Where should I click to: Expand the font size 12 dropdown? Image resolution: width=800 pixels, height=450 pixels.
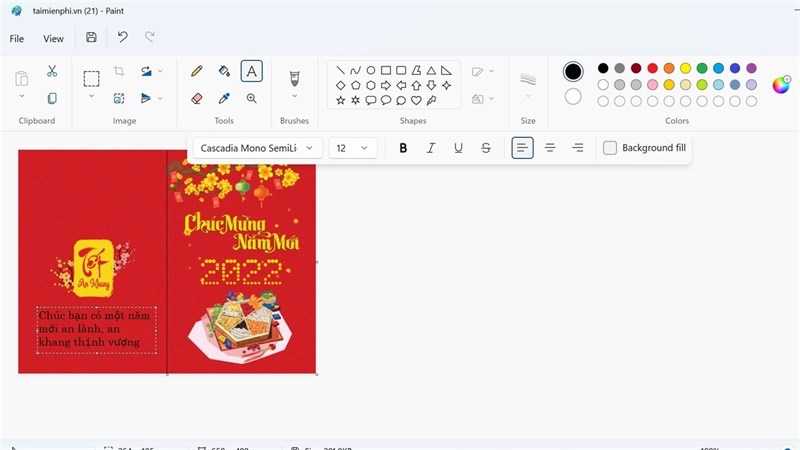tap(353, 148)
